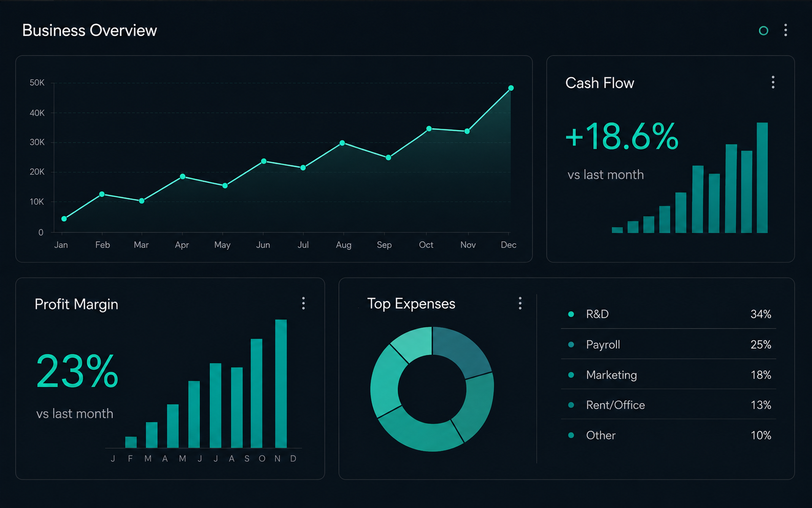Select the "R&D" expense label
This screenshot has width=812, height=508.
[597, 314]
